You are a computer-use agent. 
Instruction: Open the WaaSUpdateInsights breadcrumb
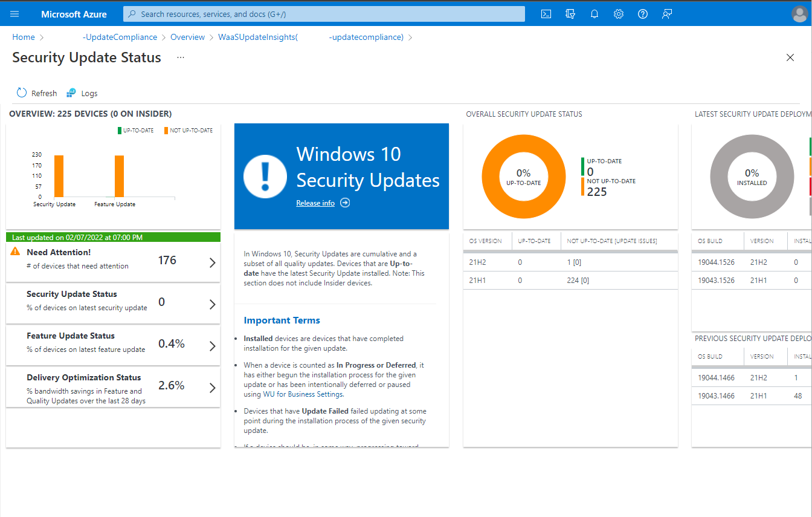pyautogui.click(x=311, y=37)
